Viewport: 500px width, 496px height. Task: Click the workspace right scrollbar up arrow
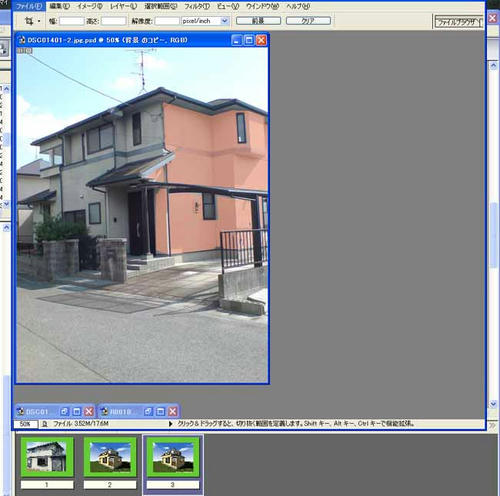(494, 66)
